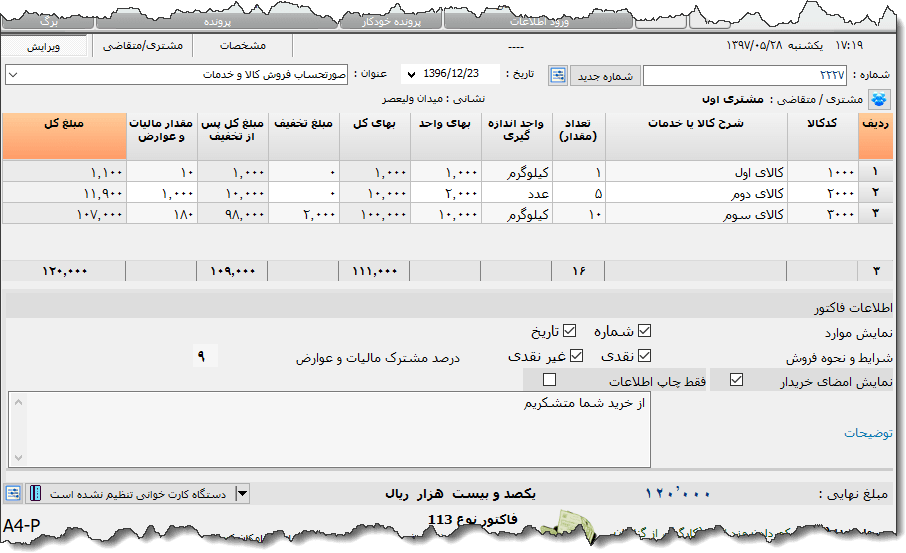Toggle نمایش امضای خریدار checkbox
906x553 pixels.
[736, 380]
